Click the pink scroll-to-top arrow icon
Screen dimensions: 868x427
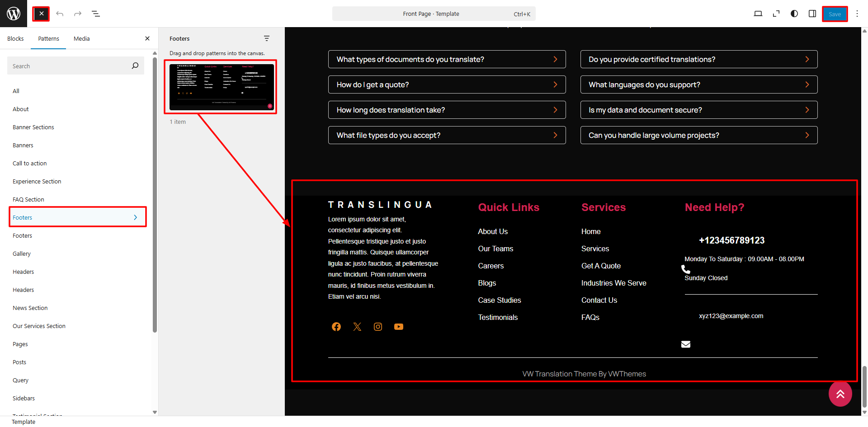point(840,394)
